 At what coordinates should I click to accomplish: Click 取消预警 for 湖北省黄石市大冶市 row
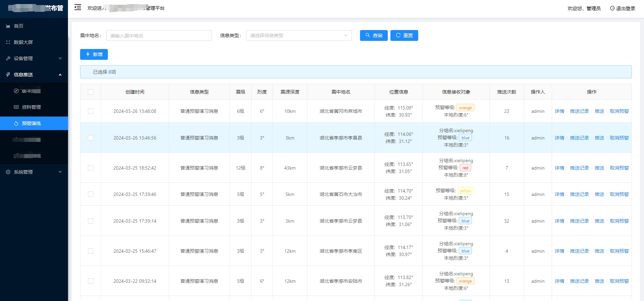pos(619,194)
